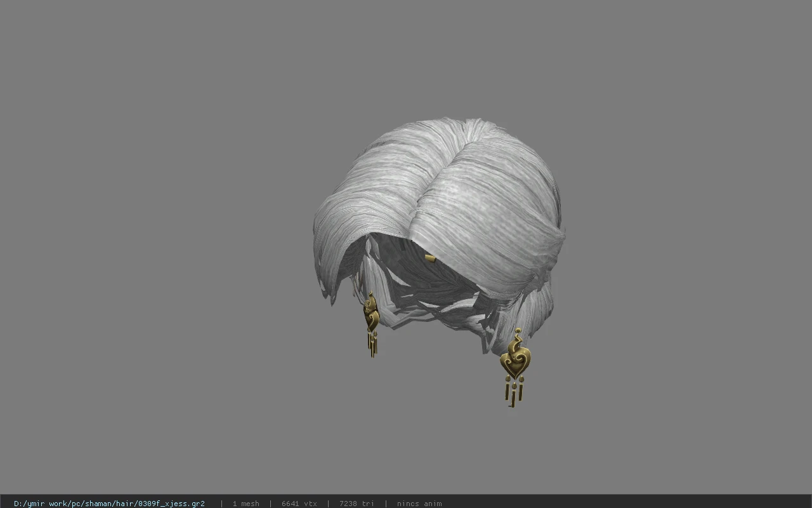Click the small gold hairpin under the bangs

click(430, 258)
